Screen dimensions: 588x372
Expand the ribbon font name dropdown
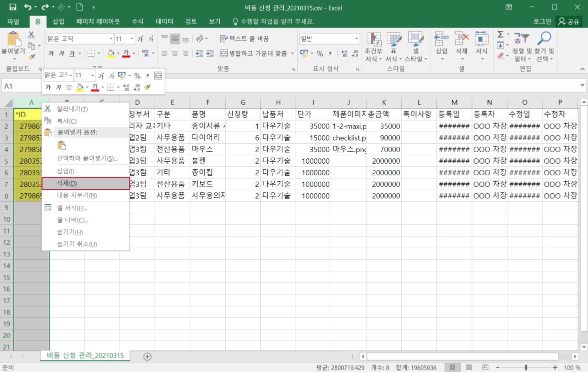point(111,39)
